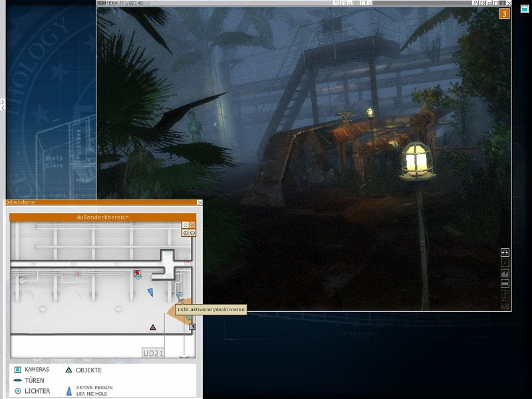Viewport: 532px width, 399px height.
Task: Toggle the third corridor light from the left
Action: pyautogui.click(x=118, y=264)
